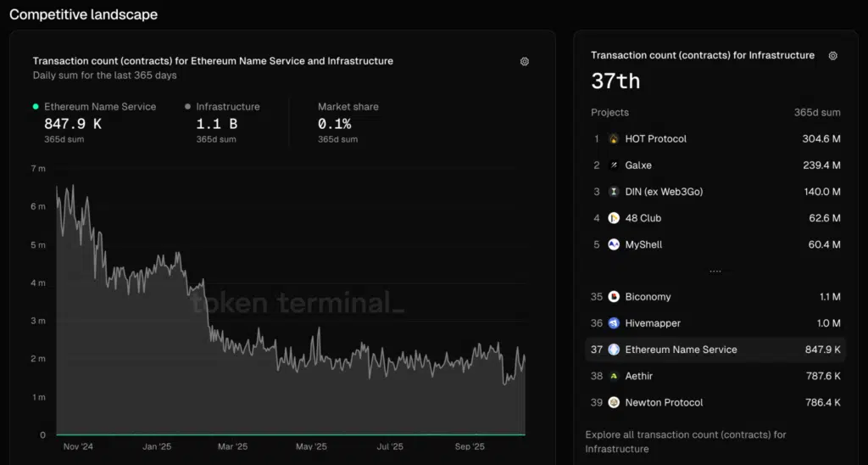Click the Projects column header
The height and width of the screenshot is (465, 868).
pos(610,113)
